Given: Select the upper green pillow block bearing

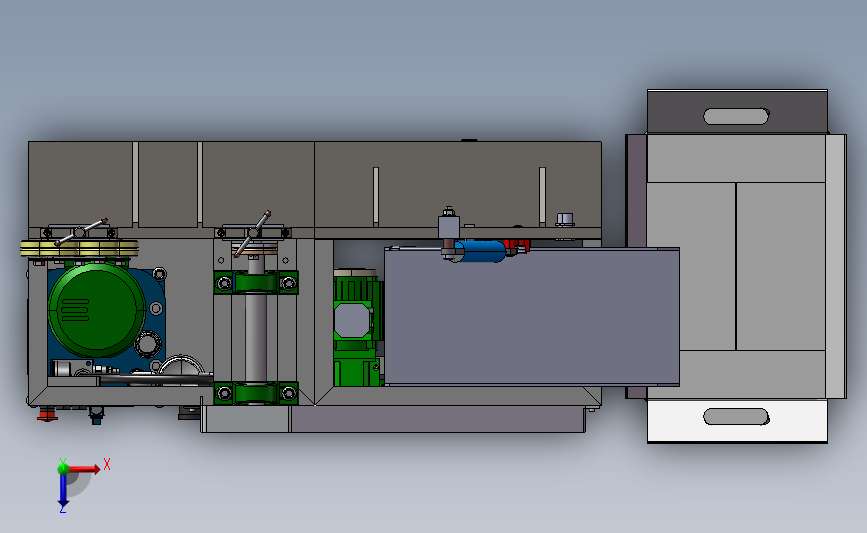Looking at the screenshot, I should click(x=256, y=283).
